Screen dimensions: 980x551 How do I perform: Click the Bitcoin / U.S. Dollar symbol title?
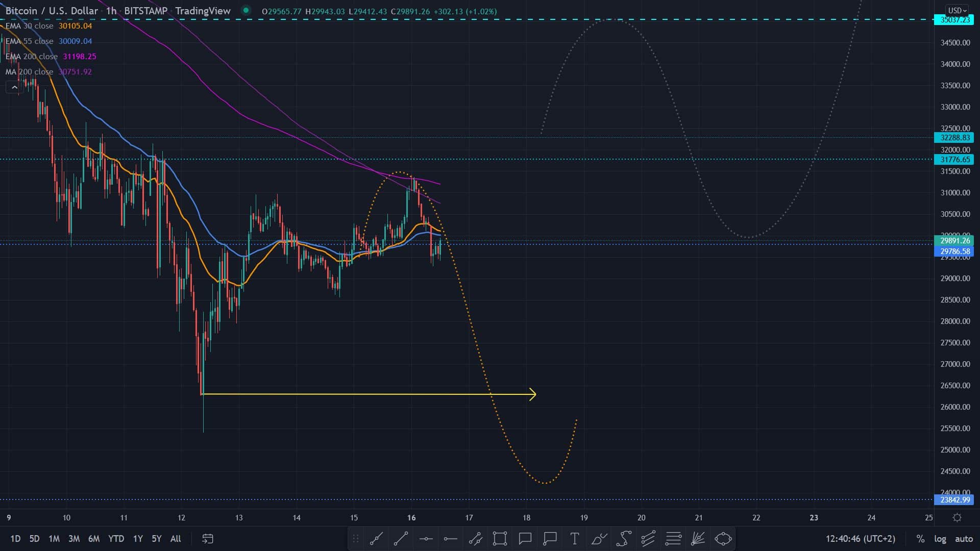[52, 11]
